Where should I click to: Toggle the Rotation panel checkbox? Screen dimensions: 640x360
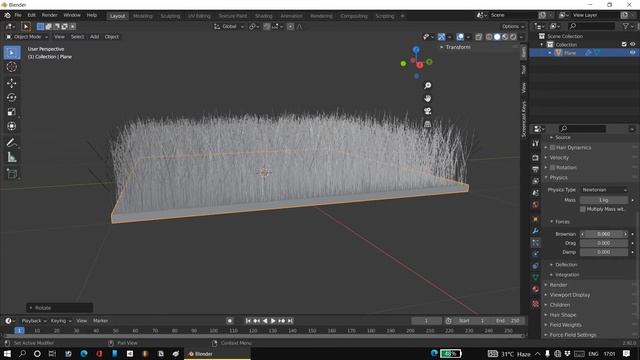click(552, 167)
